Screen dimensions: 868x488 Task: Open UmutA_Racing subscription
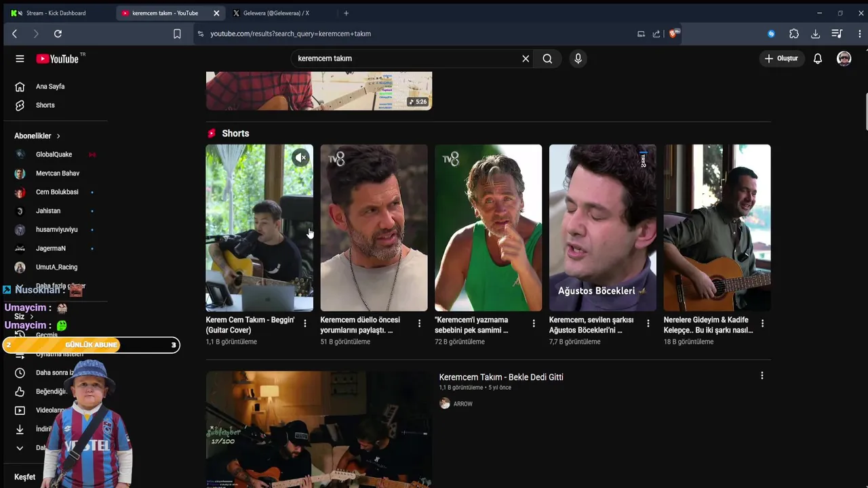point(56,267)
